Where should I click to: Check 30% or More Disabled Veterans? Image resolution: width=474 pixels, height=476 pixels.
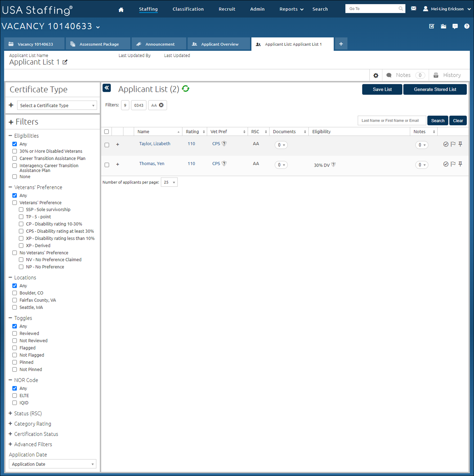15,151
